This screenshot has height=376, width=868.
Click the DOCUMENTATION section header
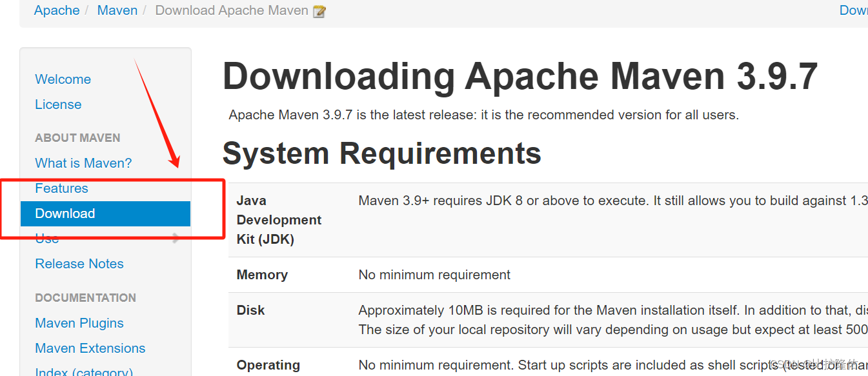coord(85,298)
